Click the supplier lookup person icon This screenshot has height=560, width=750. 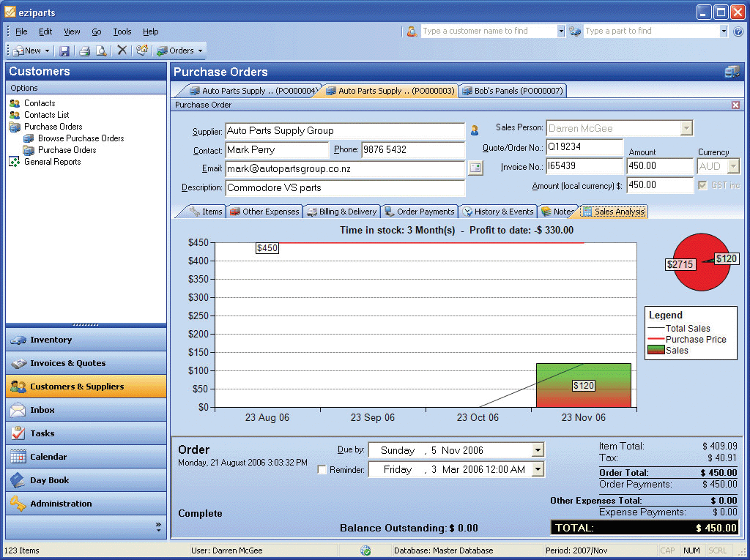(475, 130)
